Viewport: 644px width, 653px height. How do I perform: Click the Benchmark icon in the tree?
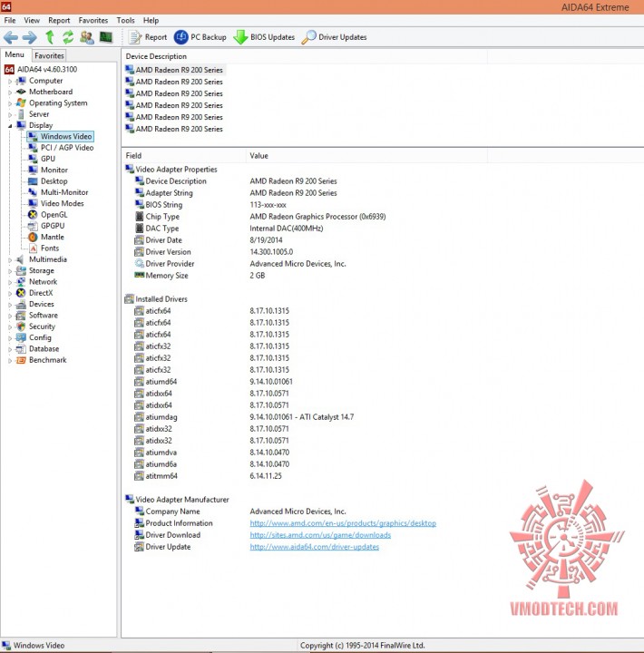(x=21, y=360)
